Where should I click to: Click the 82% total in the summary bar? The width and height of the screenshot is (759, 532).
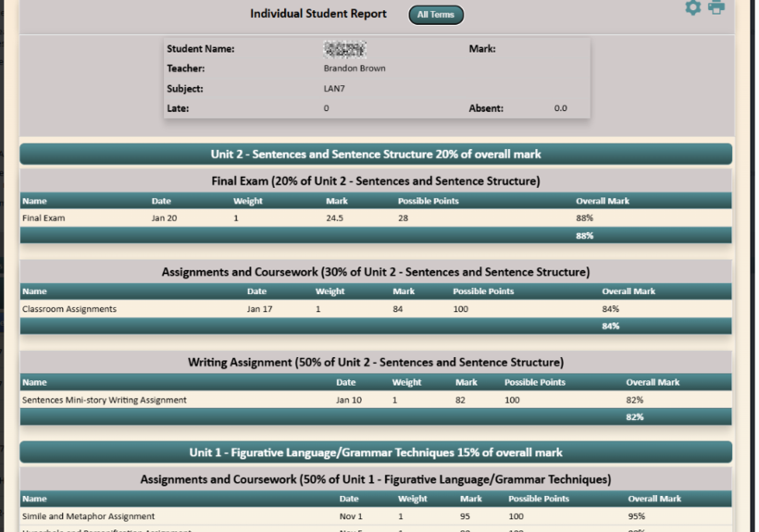(x=635, y=417)
